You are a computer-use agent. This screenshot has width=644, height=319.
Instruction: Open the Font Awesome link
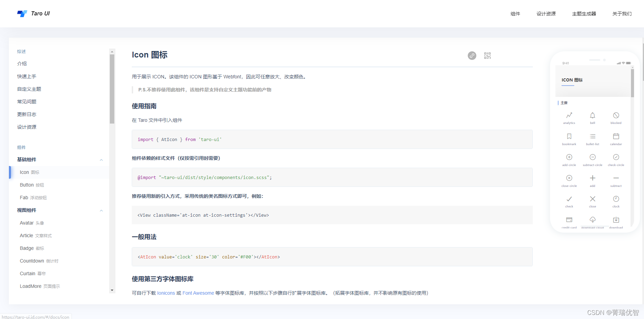tap(198, 293)
